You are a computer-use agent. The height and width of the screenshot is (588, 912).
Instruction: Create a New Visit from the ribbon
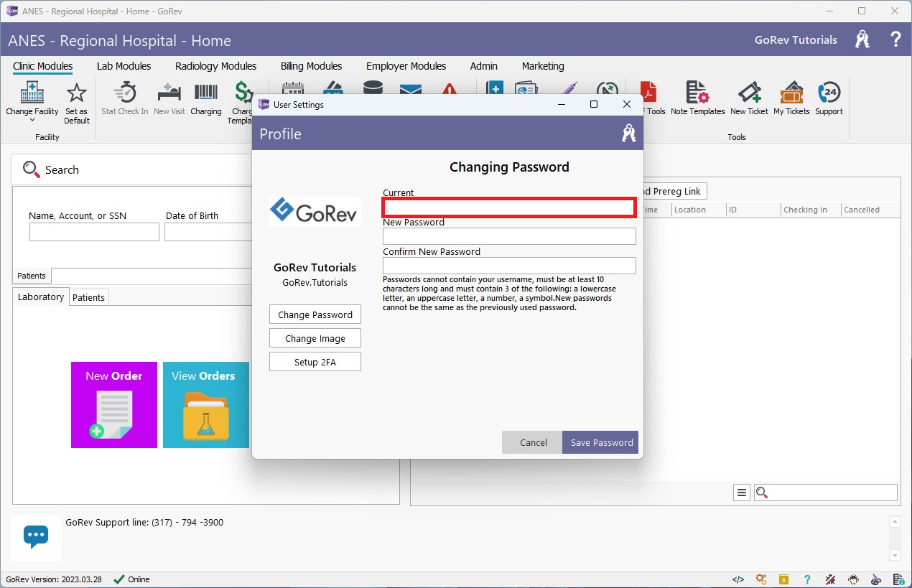click(x=169, y=98)
